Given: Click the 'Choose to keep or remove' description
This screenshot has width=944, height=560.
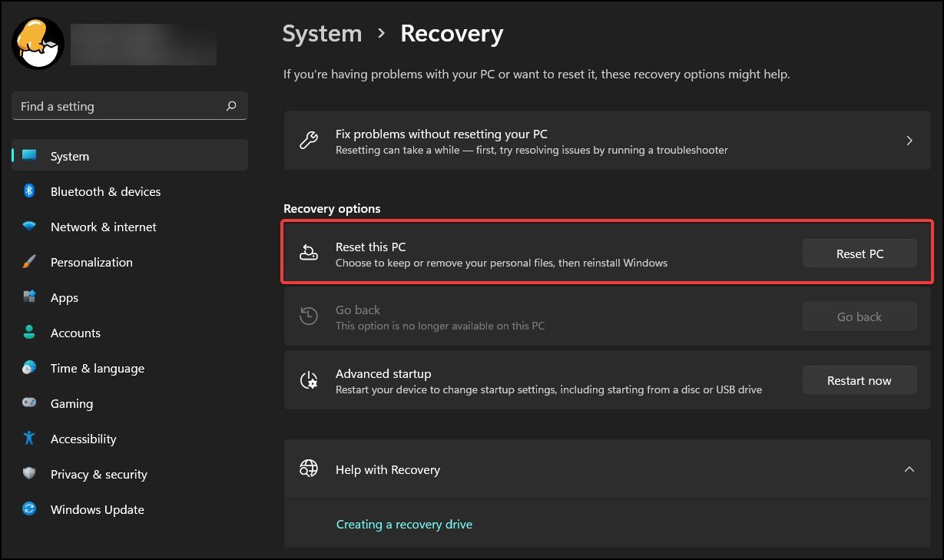Looking at the screenshot, I should [x=502, y=263].
